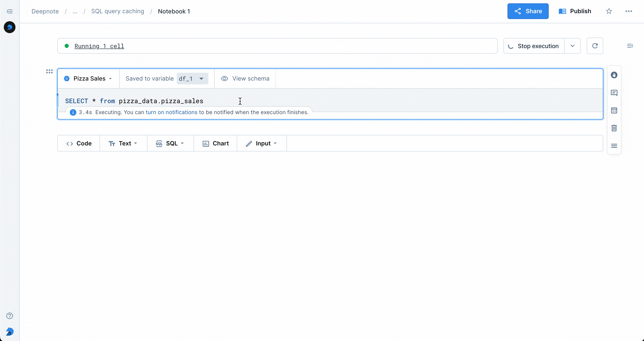The height and width of the screenshot is (341, 644).
Task: Toggle the cell output panel icon
Action: pos(615,111)
